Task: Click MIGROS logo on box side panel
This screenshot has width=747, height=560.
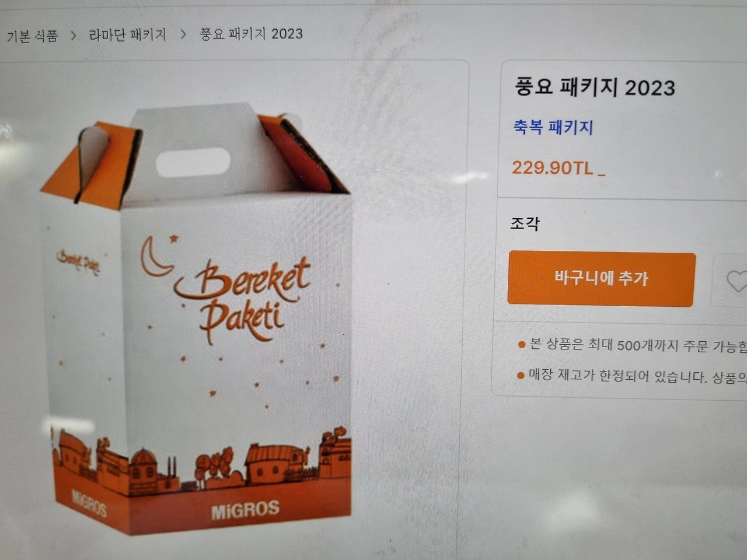Action: point(89,503)
